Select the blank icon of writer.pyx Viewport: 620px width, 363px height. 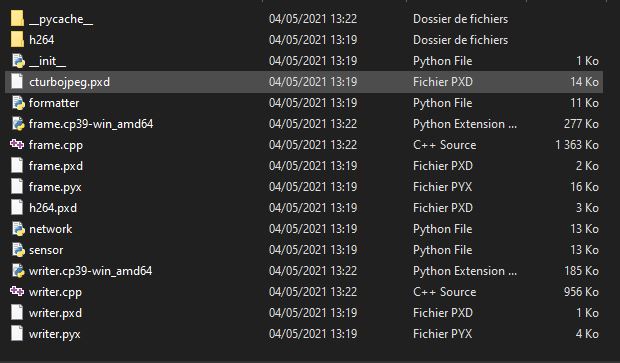coord(17,333)
